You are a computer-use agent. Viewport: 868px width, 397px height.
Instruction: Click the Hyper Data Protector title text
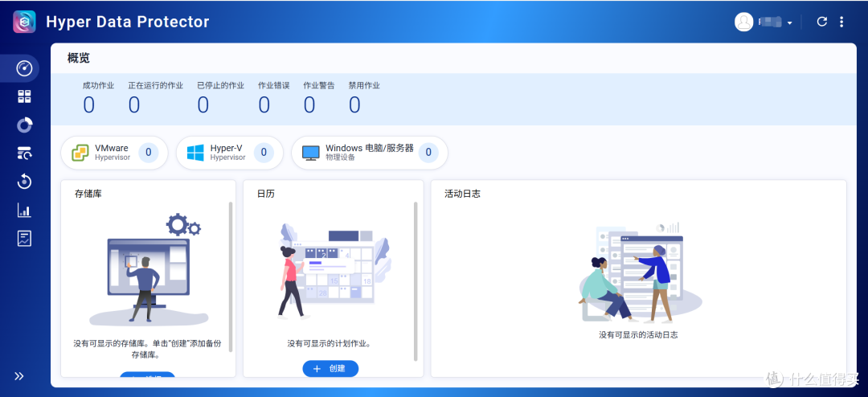tap(127, 23)
